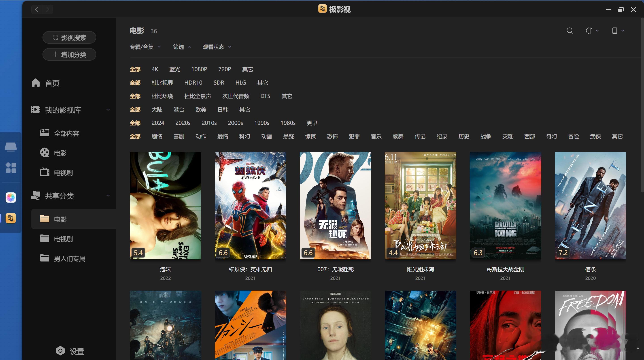Open the storage drive icon in left dock
Screen dimensions: 644x360
[x=11, y=147]
